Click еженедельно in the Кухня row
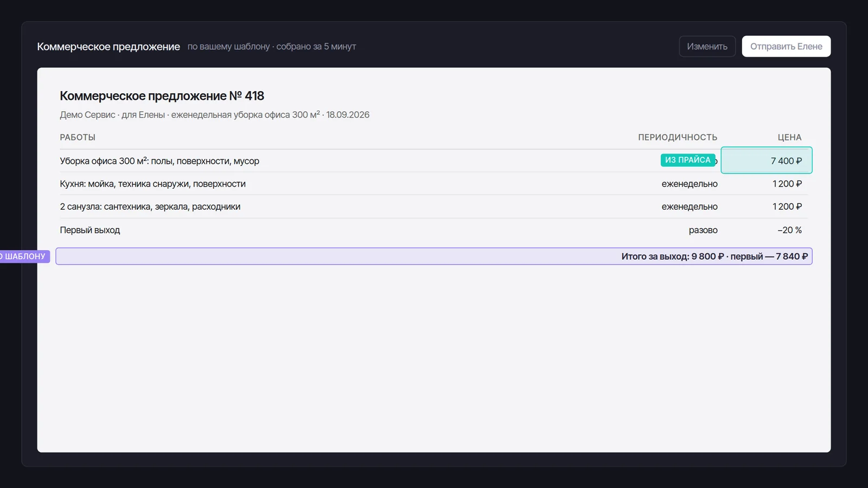Image resolution: width=868 pixels, height=488 pixels. 690,184
